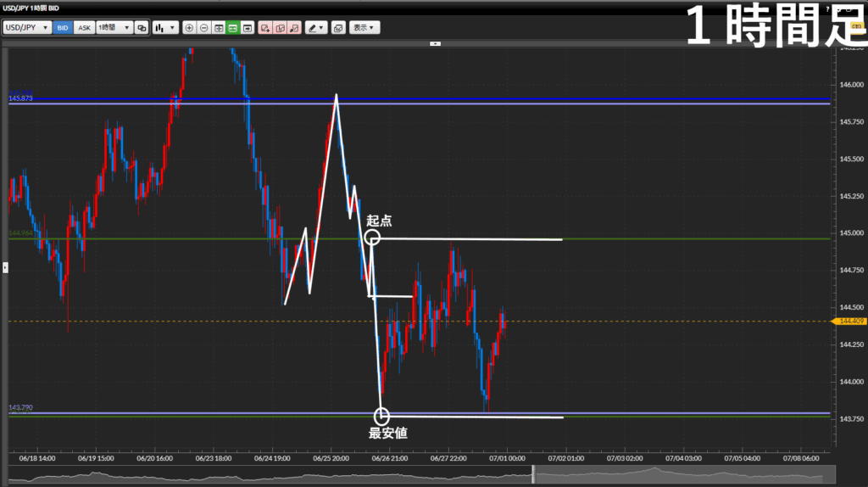The height and width of the screenshot is (487, 868).
Task: Click the 145.000 price axis label
Action: pyautogui.click(x=851, y=233)
